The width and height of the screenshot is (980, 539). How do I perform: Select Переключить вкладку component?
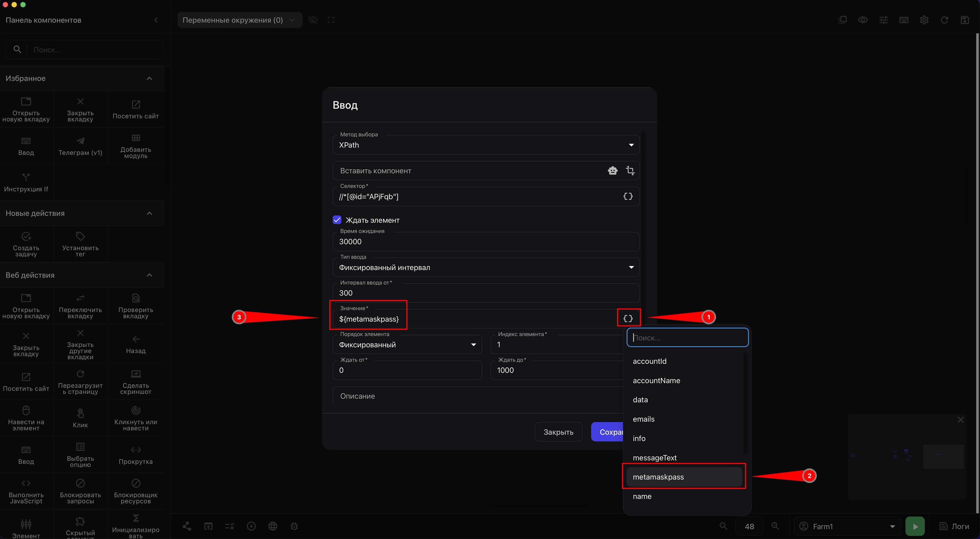80,306
